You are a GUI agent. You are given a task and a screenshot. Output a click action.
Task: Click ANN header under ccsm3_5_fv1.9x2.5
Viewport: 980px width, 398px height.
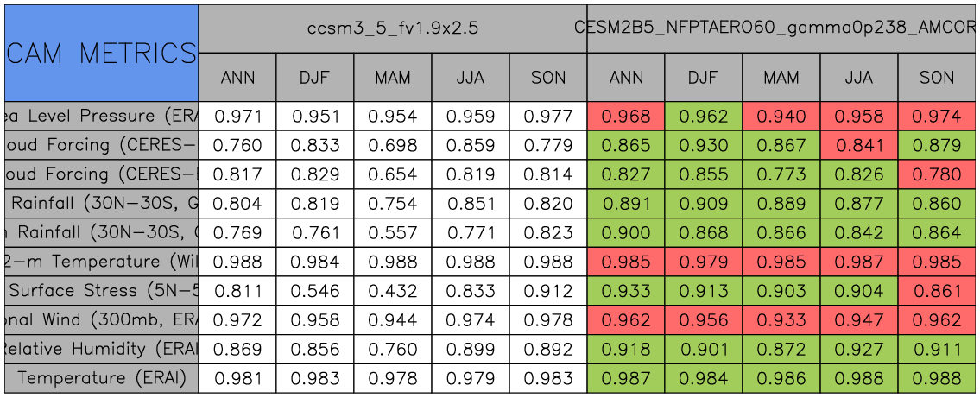[237, 78]
